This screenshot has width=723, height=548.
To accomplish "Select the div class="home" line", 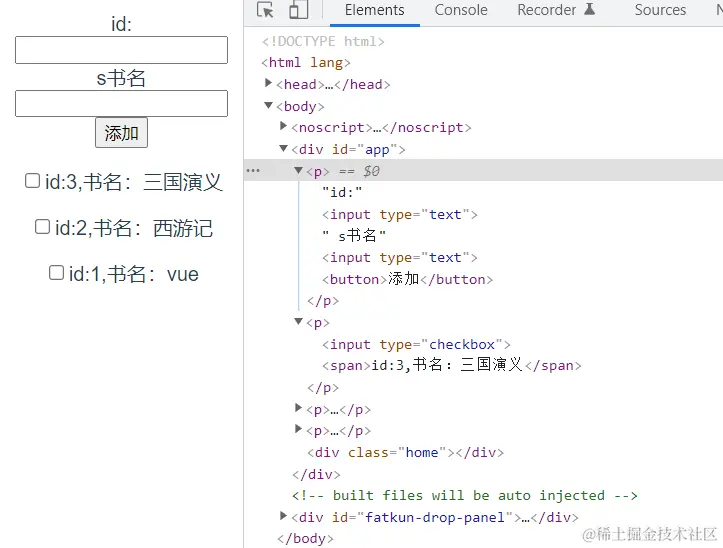I will click(406, 453).
